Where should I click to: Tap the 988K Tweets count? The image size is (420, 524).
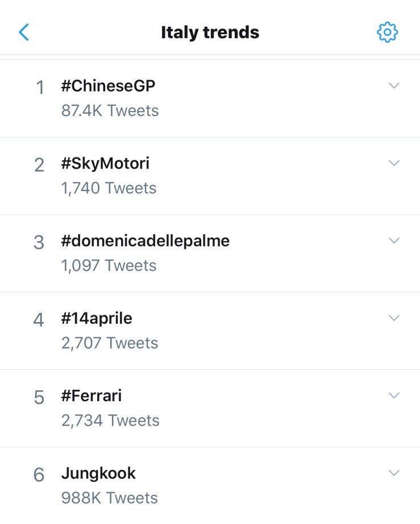tap(109, 498)
